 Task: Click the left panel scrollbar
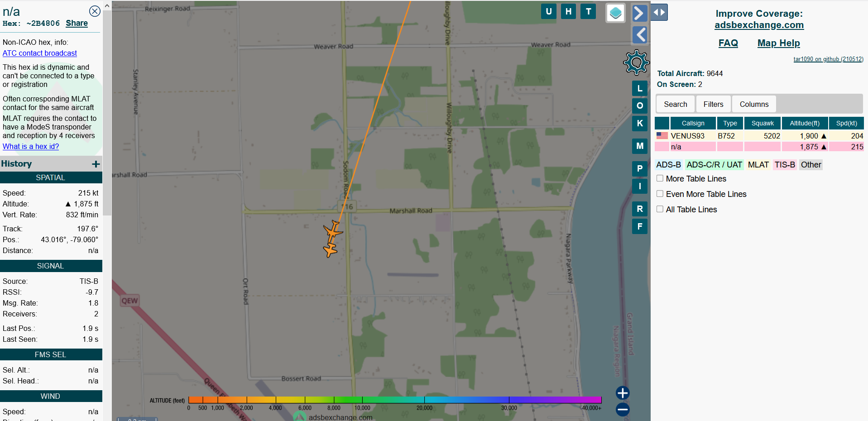107,113
